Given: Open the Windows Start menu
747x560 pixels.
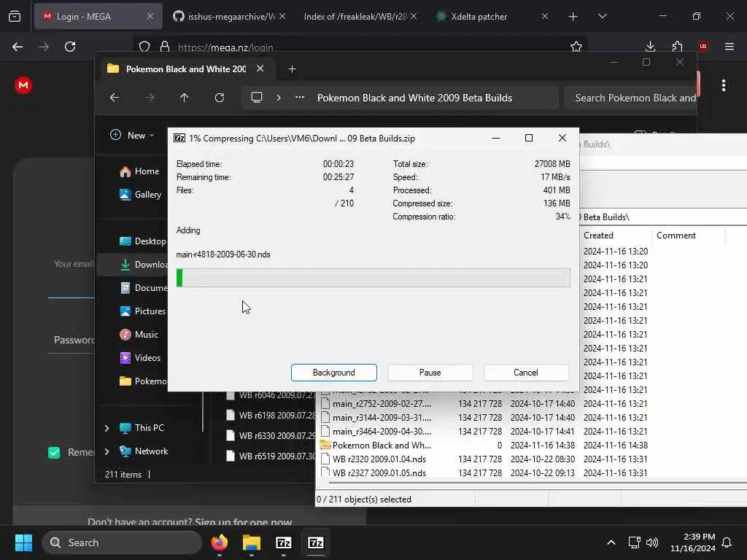Looking at the screenshot, I should (23, 542).
